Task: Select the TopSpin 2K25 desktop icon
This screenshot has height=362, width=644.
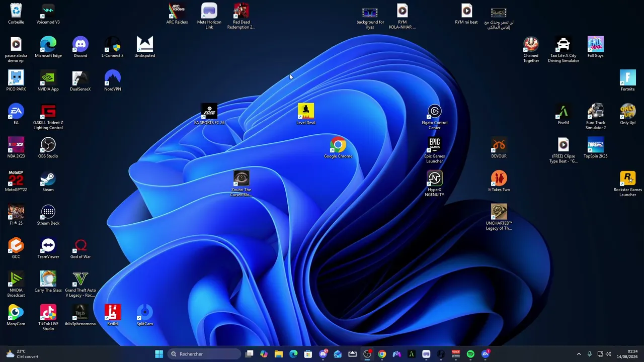Action: (x=595, y=148)
